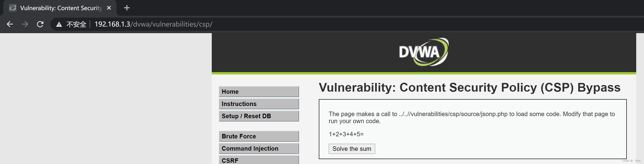Viewport: 644px width, 164px height.
Task: Click the DVWA logo in the header
Action: tap(424, 52)
